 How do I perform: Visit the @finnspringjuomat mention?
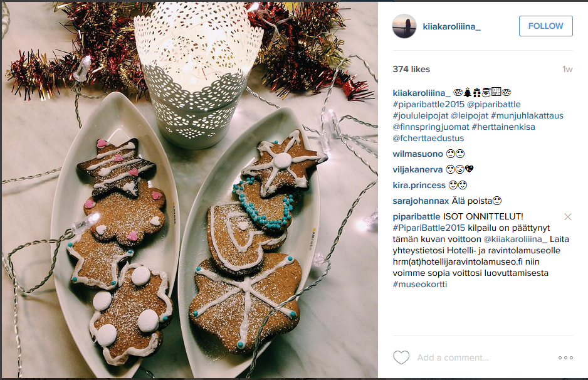tap(431, 127)
